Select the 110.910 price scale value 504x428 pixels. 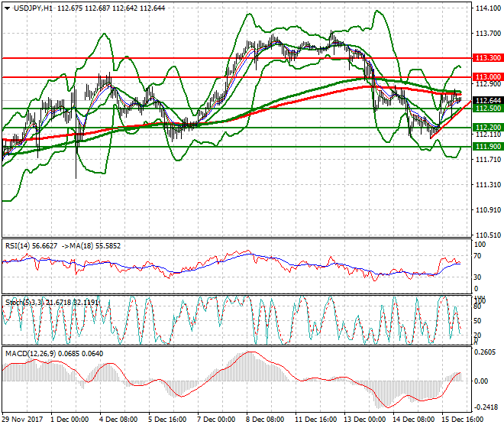488,210
